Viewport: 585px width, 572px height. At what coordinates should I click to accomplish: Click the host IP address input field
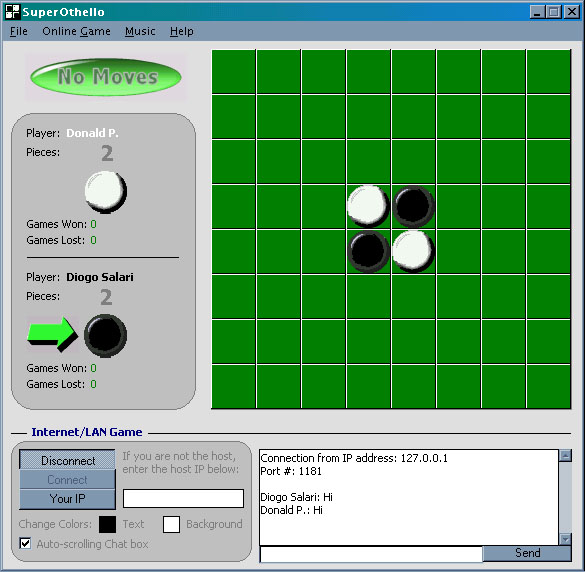click(183, 498)
